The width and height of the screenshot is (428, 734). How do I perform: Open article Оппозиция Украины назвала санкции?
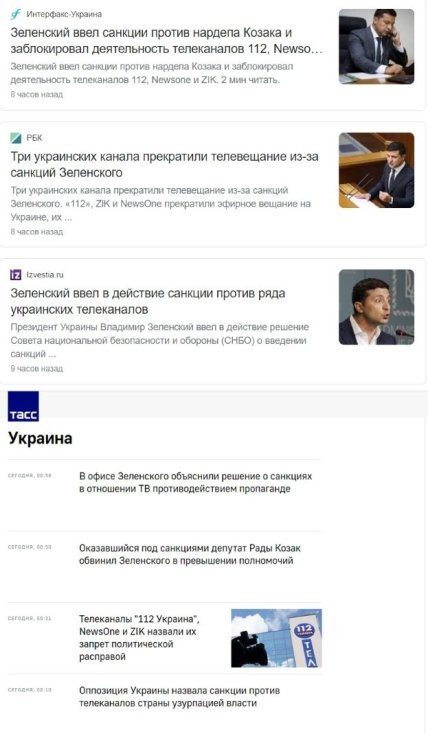click(179, 697)
